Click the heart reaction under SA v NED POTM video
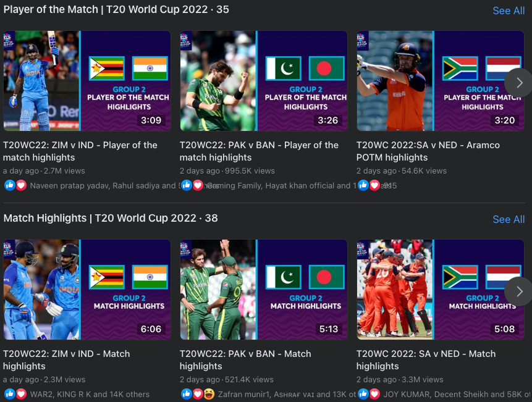 (x=374, y=185)
